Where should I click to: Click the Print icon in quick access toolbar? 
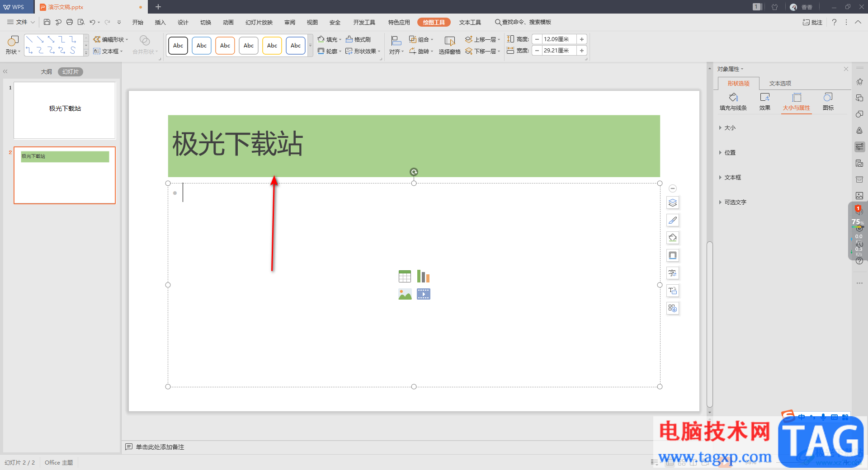pyautogui.click(x=70, y=22)
